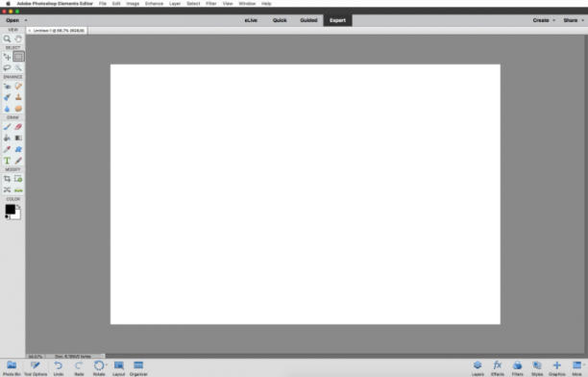Select the Type tool
This screenshot has width=588, height=377.
(x=7, y=161)
